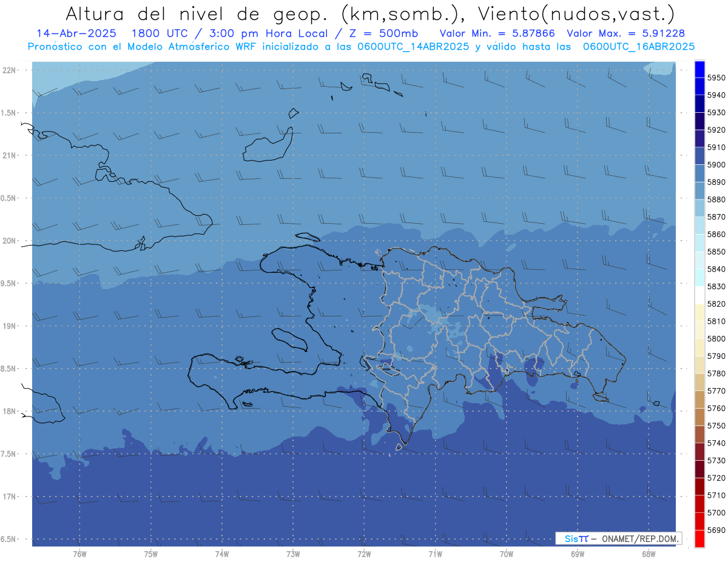Click the '7.5N' latitude label
Screen dimensions: 728x562
coord(8,454)
